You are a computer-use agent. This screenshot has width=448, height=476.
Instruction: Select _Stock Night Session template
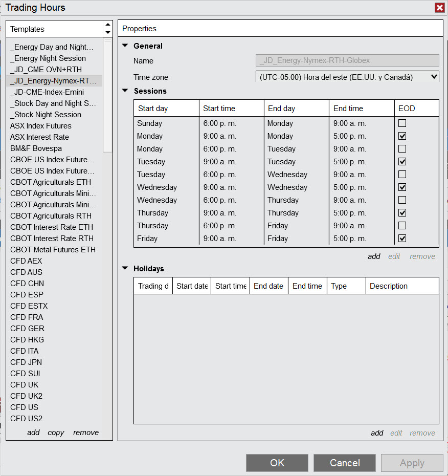coord(54,115)
